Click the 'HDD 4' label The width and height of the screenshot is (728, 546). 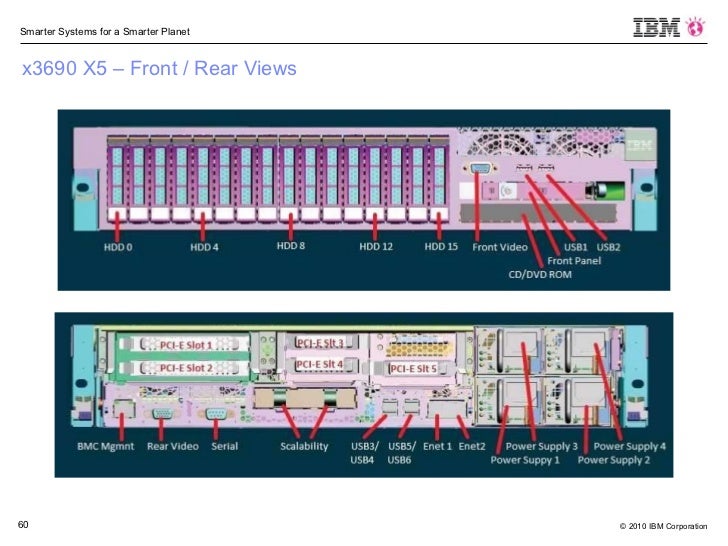pos(204,247)
